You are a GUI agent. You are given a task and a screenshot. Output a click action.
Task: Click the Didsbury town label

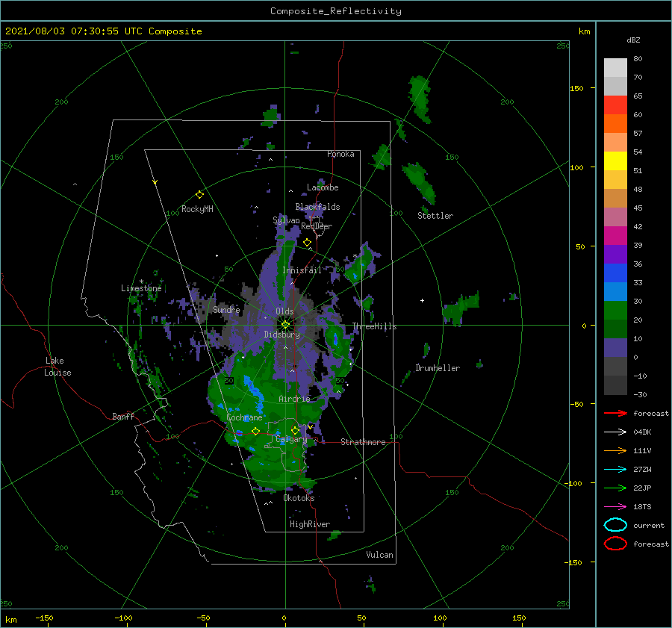coord(282,335)
